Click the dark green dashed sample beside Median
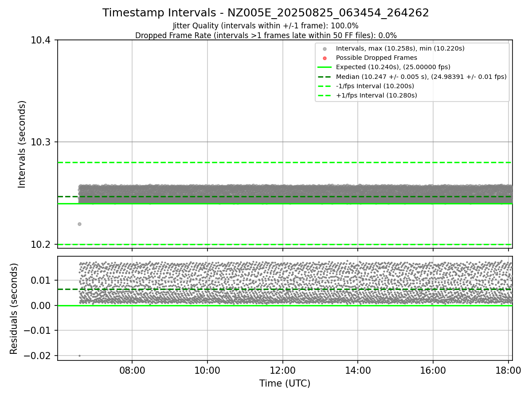 click(x=325, y=77)
